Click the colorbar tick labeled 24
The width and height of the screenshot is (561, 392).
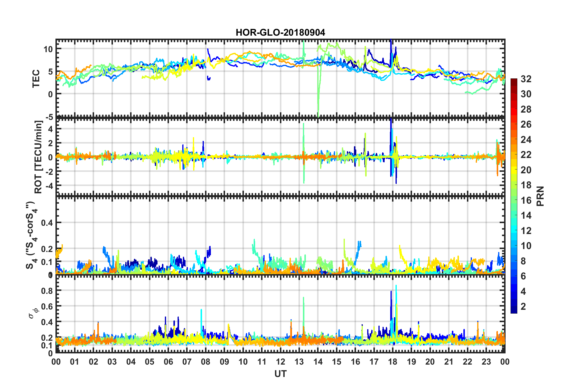tap(526, 140)
